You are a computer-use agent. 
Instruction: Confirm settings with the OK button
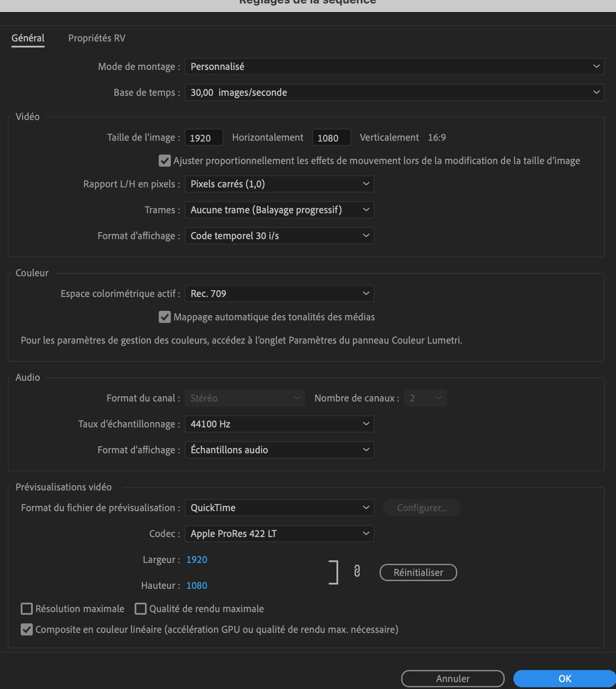tap(565, 679)
